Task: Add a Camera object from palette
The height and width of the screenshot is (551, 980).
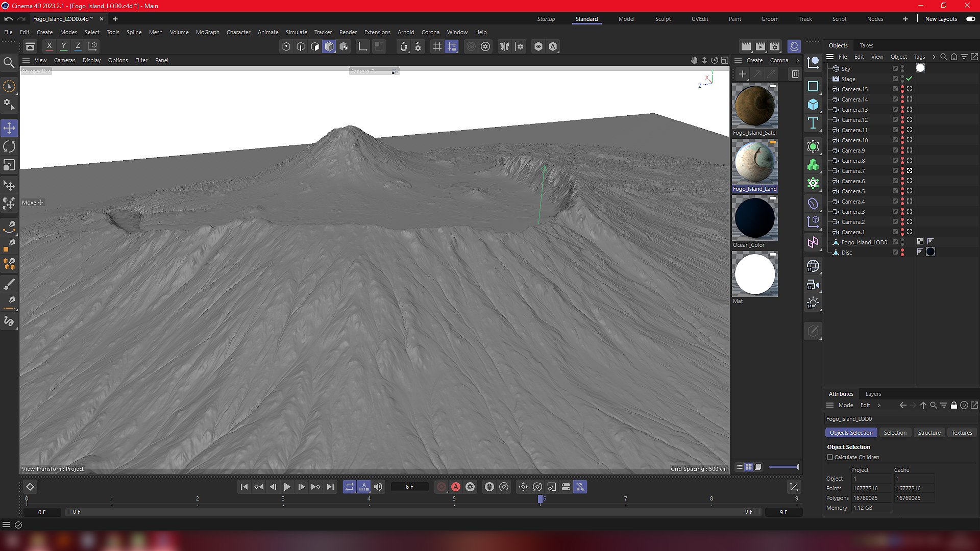Action: point(813,285)
